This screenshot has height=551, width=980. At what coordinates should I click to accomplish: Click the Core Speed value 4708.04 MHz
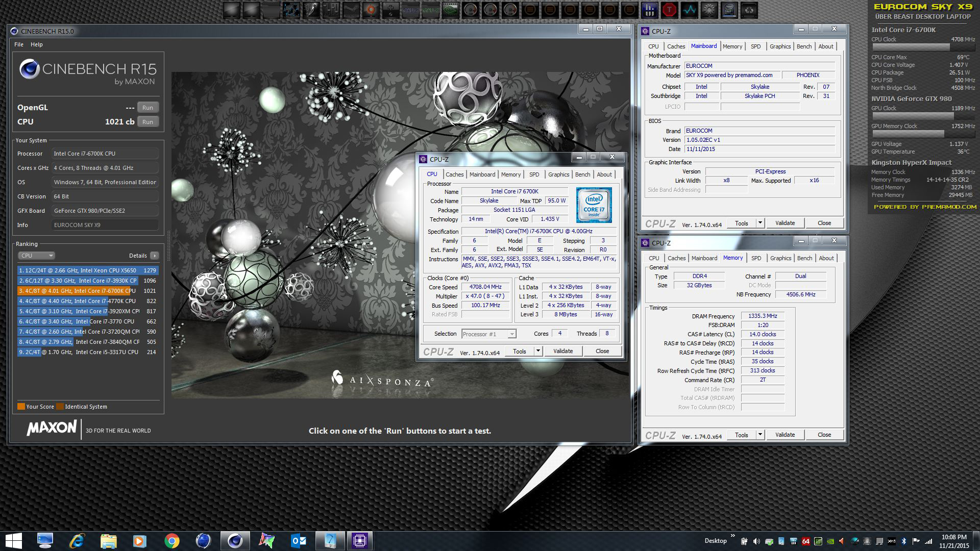[485, 287]
